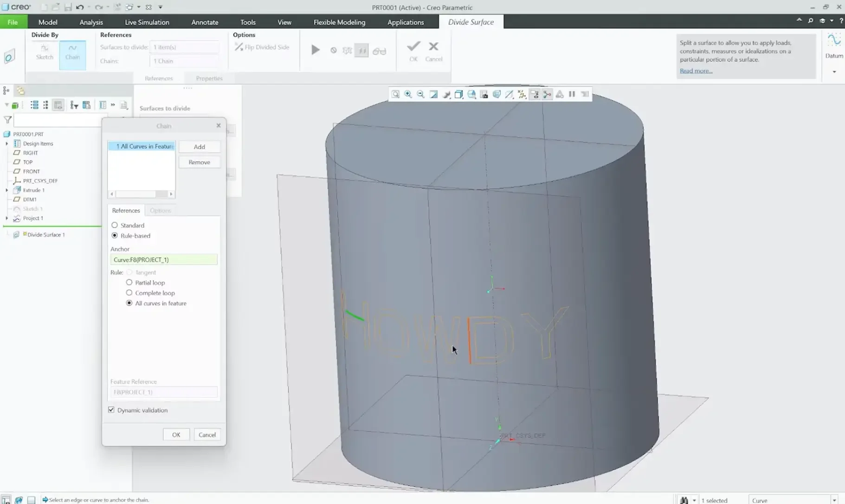
Task: Open the Live Simulation tab
Action: (147, 22)
